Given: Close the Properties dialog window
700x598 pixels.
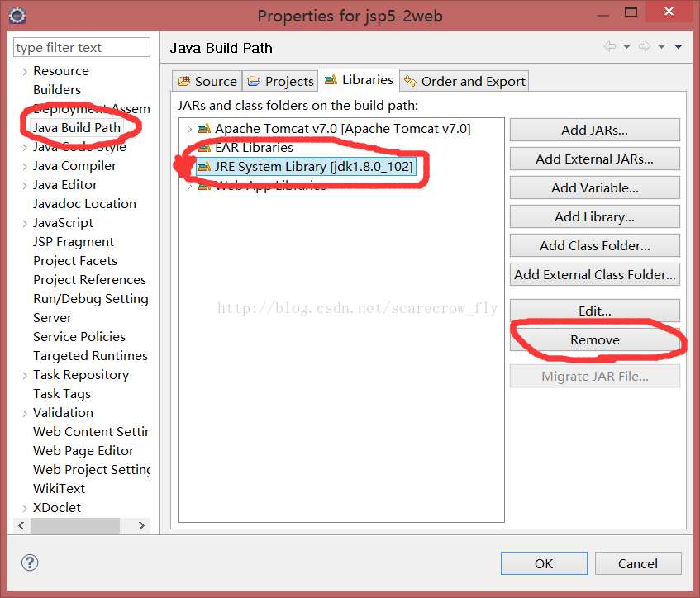Looking at the screenshot, I should (x=669, y=12).
